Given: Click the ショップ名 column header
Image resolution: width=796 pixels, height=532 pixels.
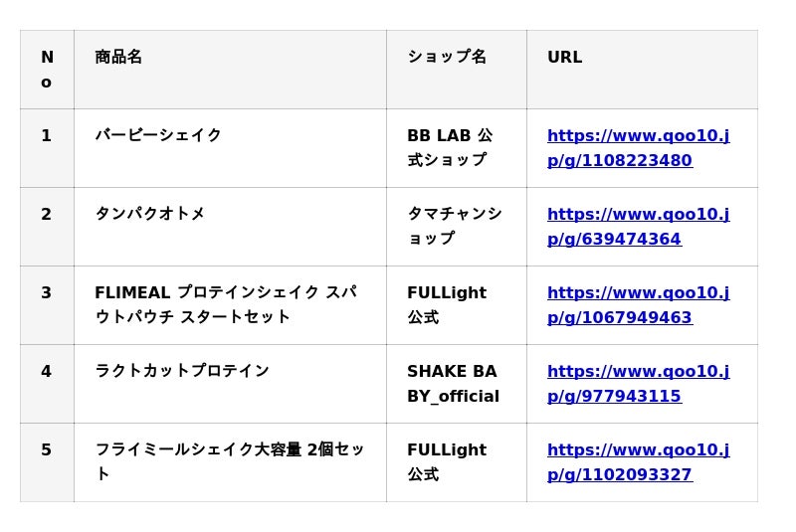Looking at the screenshot, I should [x=447, y=58].
